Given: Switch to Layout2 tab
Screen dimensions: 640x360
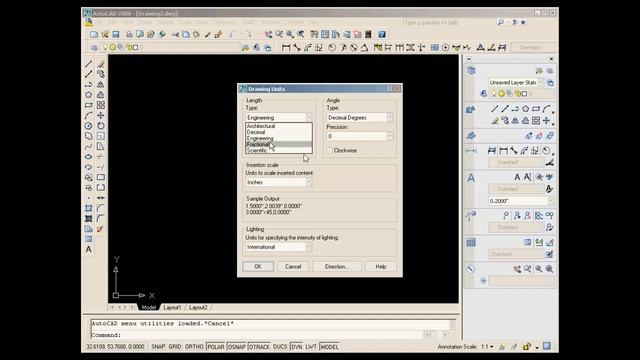Looking at the screenshot, I should pos(198,307).
